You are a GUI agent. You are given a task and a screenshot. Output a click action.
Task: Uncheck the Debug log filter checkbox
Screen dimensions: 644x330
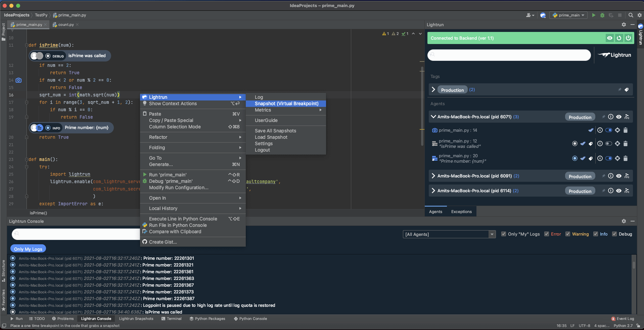pyautogui.click(x=614, y=234)
